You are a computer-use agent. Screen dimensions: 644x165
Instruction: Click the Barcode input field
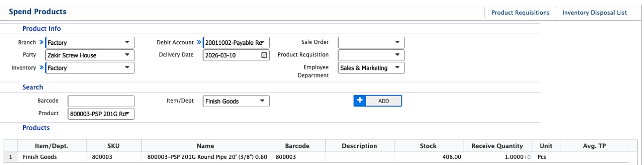[101, 101]
